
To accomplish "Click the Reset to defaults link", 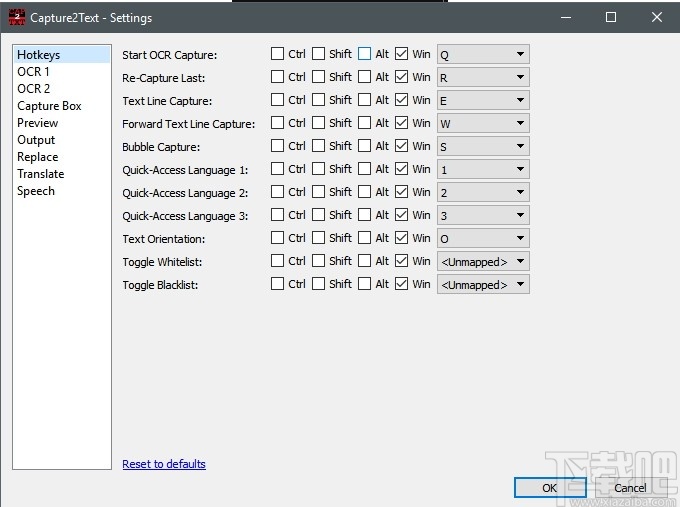I will coord(164,464).
